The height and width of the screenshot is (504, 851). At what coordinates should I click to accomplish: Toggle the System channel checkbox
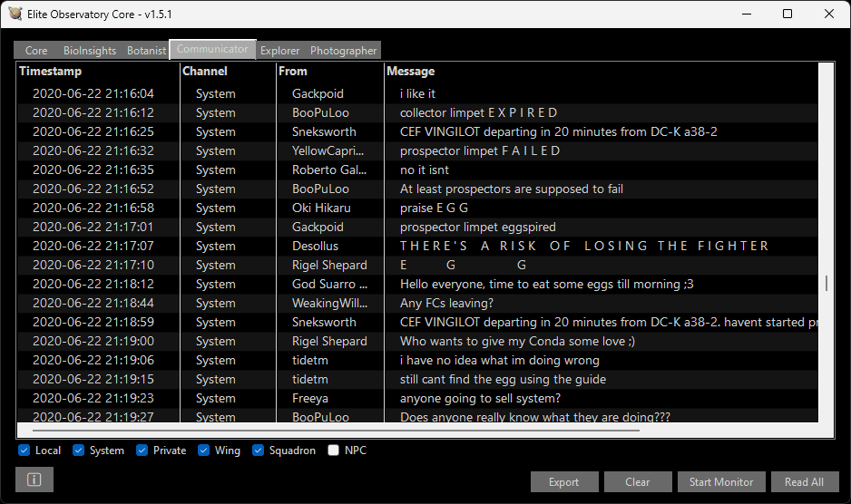pos(79,451)
